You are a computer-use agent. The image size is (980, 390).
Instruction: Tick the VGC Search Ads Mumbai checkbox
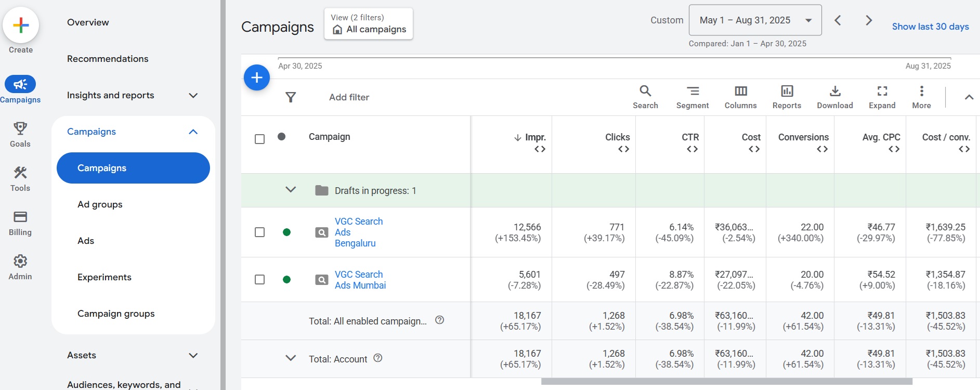click(x=259, y=280)
